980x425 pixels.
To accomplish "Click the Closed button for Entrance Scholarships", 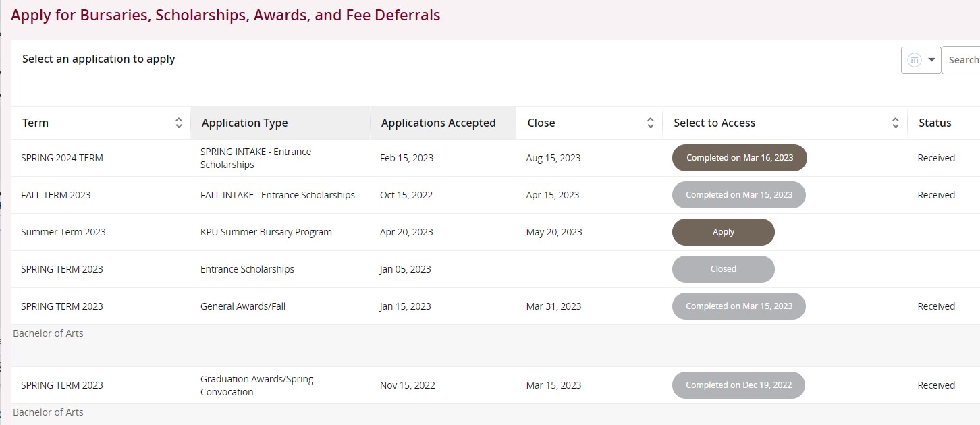I will coord(723,269).
